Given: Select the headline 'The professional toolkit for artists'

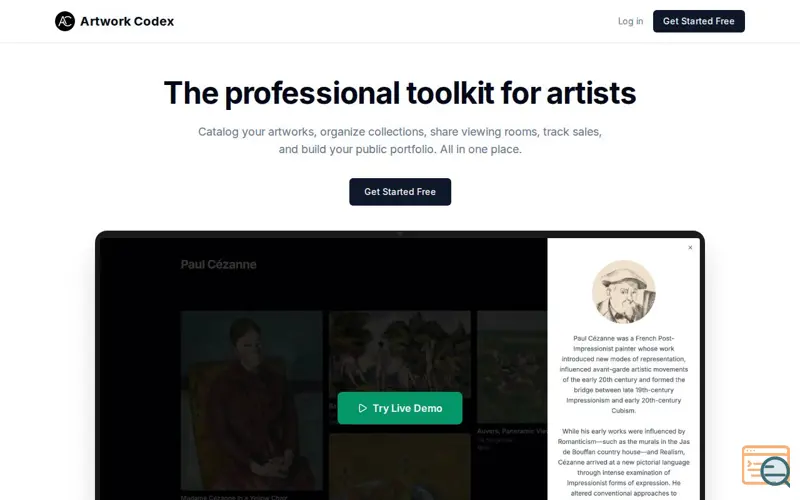Looking at the screenshot, I should (400, 93).
